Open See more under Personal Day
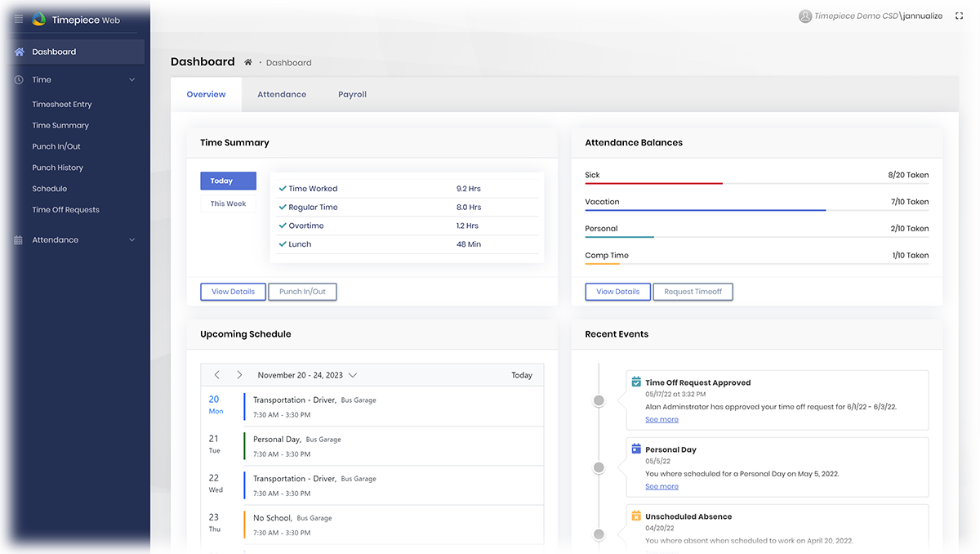This screenshot has height=554, width=980. (661, 486)
